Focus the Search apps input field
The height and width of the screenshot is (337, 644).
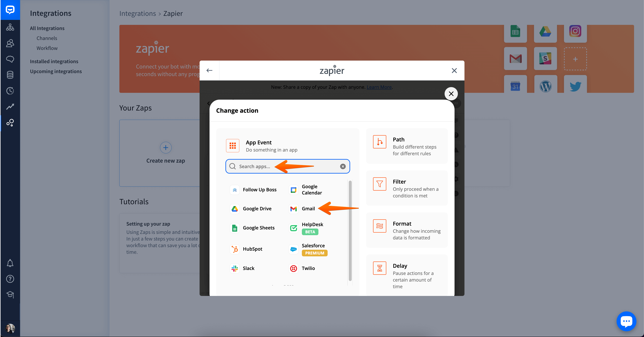288,166
